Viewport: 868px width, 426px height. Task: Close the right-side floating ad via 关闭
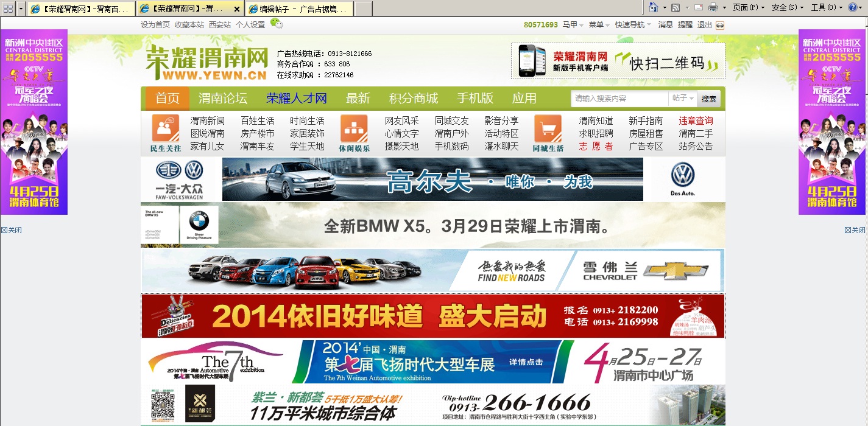855,230
